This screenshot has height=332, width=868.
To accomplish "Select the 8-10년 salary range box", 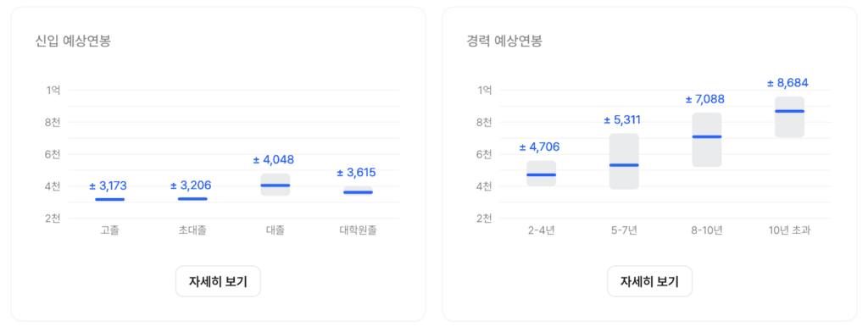I will tap(707, 140).
